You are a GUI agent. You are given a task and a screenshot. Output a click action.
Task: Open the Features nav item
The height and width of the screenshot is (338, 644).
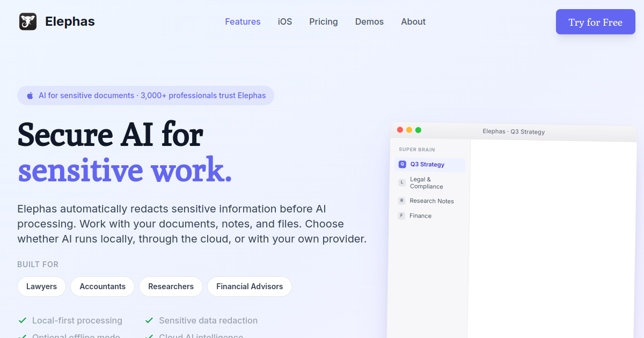point(243,21)
